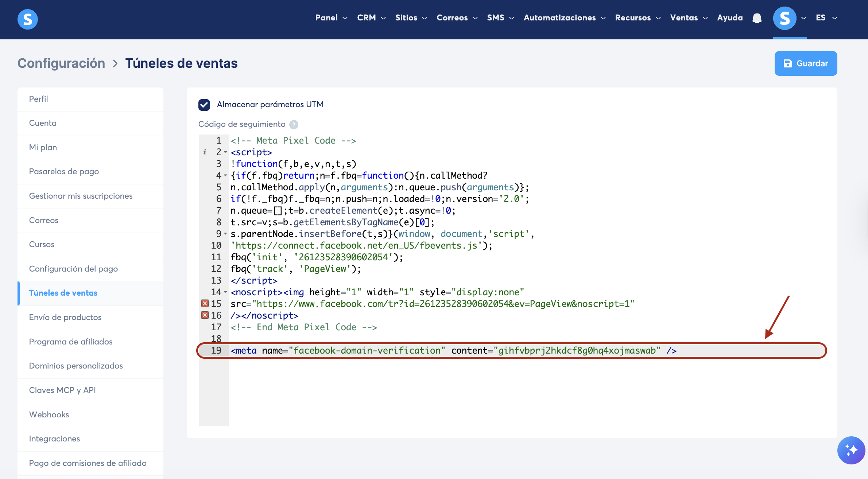868x479 pixels.
Task: Open the notifications bell
Action: tap(757, 18)
